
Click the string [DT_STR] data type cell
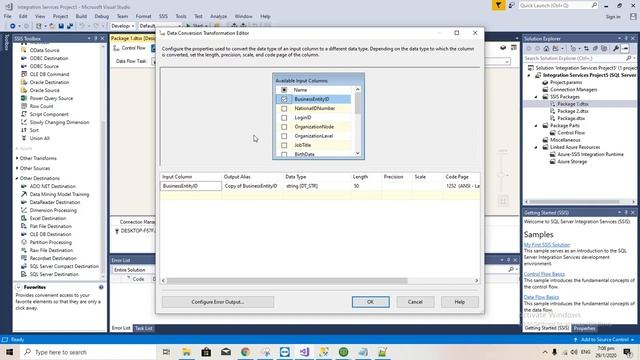[x=317, y=186]
